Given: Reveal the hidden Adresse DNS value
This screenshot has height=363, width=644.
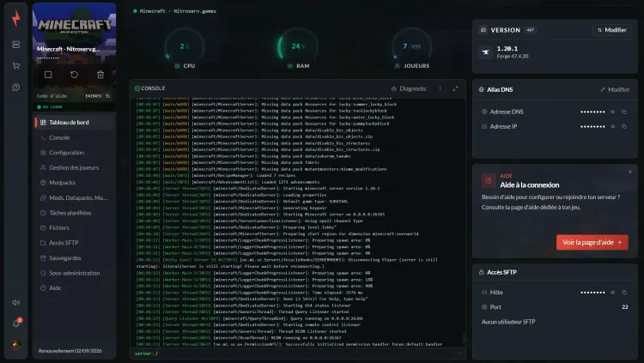Looking at the screenshot, I should [612, 112].
